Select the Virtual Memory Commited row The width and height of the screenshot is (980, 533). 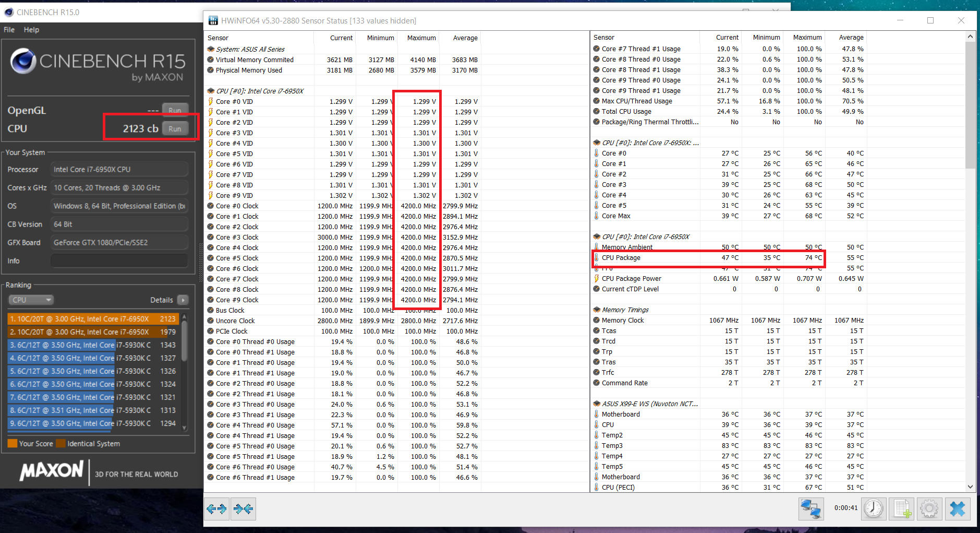coord(343,60)
